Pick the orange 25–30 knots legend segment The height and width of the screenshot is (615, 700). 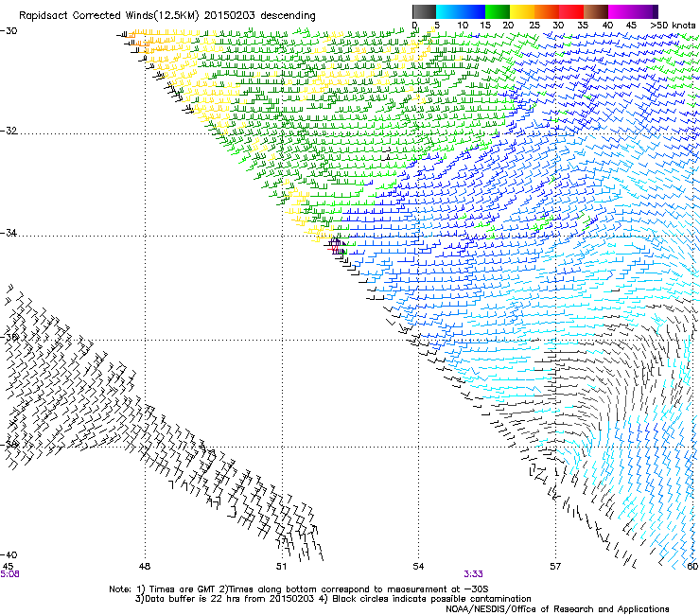coord(547,11)
